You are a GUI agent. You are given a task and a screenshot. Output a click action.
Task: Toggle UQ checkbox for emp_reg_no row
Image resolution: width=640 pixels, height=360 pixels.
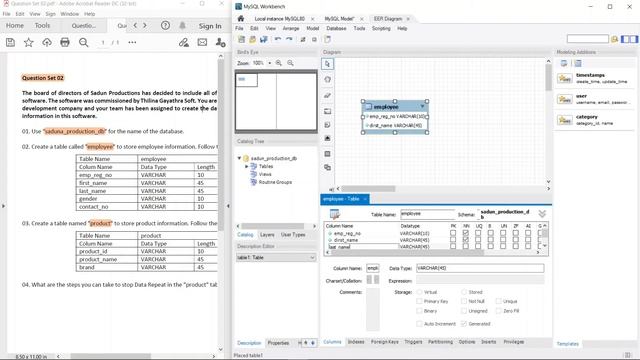pos(478,233)
